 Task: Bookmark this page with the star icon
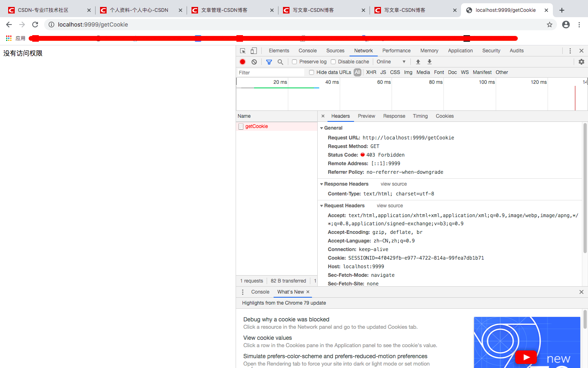550,25
